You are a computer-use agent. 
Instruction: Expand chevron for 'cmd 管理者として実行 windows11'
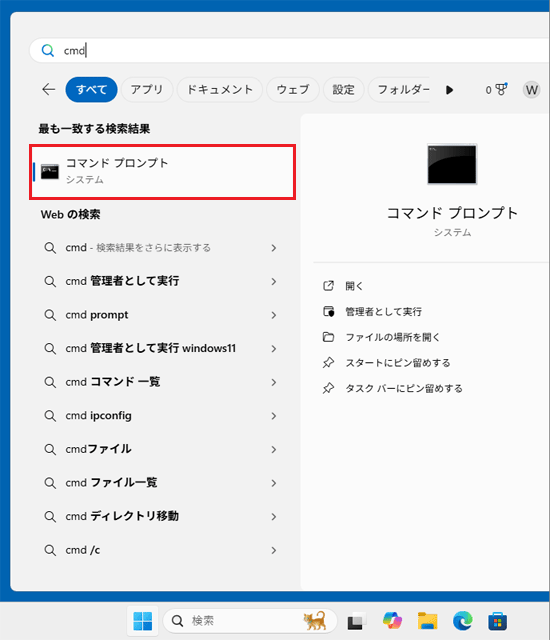[x=274, y=349]
